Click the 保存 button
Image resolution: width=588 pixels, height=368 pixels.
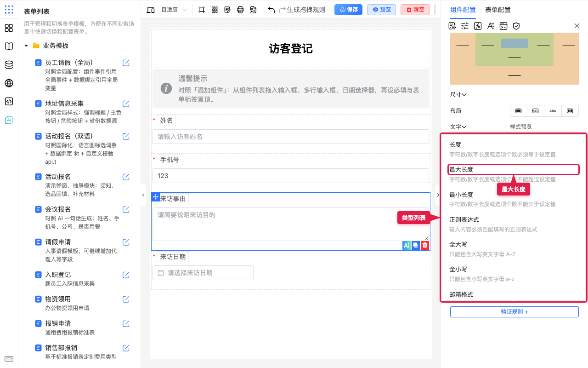[x=348, y=10]
